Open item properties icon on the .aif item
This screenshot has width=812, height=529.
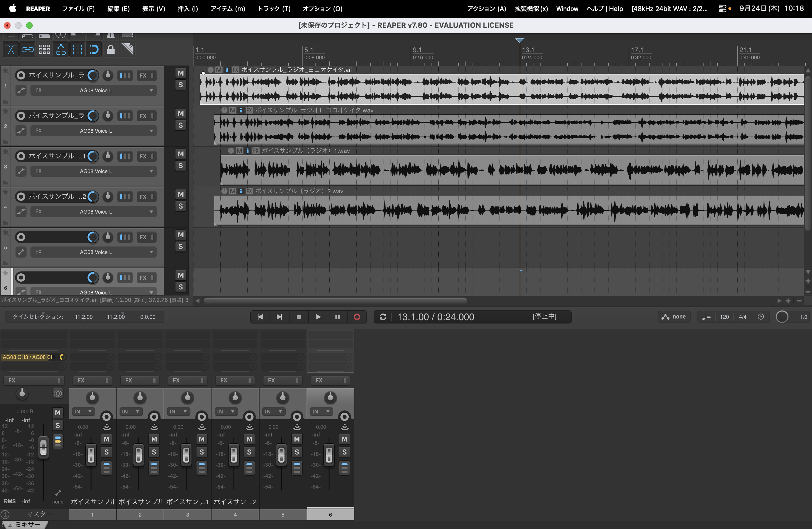pos(227,70)
